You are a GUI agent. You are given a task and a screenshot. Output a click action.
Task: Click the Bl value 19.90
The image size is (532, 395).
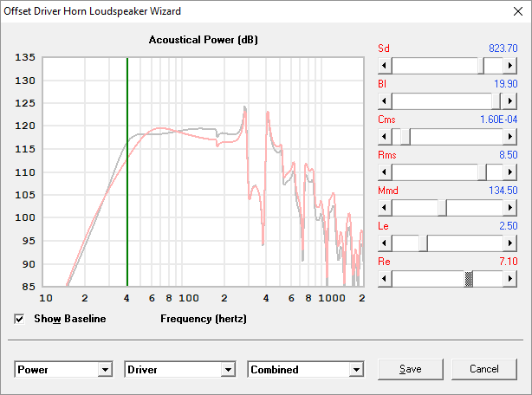505,84
